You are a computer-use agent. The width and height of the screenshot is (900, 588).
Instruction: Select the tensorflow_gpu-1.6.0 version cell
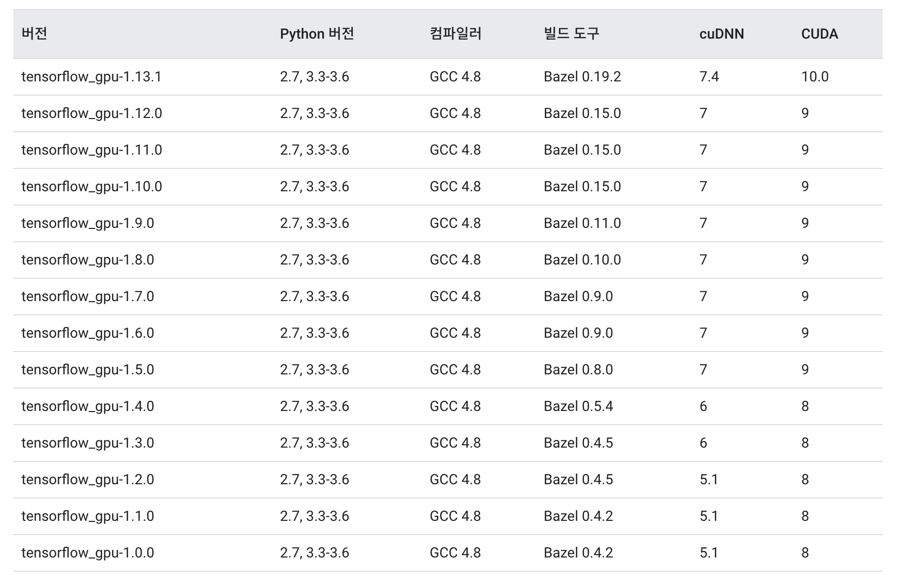coord(88,333)
